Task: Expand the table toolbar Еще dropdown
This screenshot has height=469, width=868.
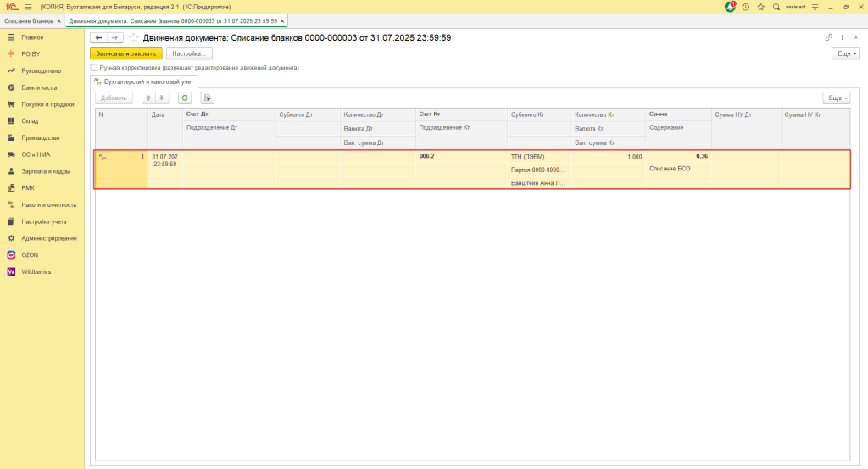Action: tap(837, 98)
